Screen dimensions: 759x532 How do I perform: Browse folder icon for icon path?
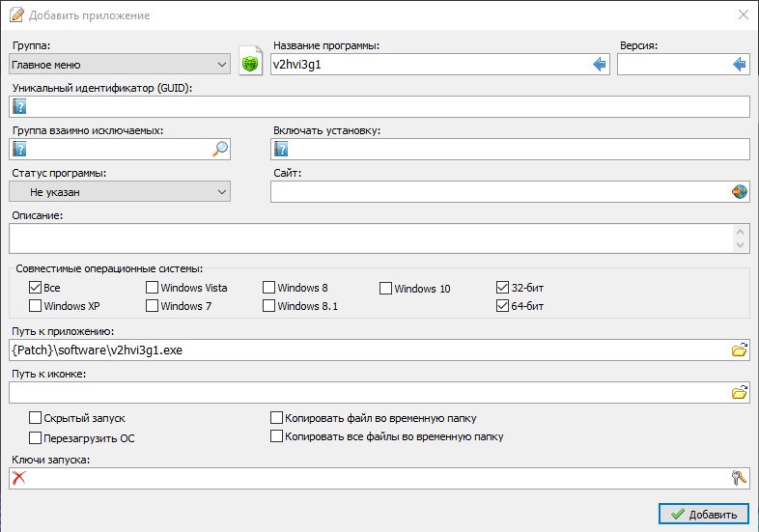point(739,392)
